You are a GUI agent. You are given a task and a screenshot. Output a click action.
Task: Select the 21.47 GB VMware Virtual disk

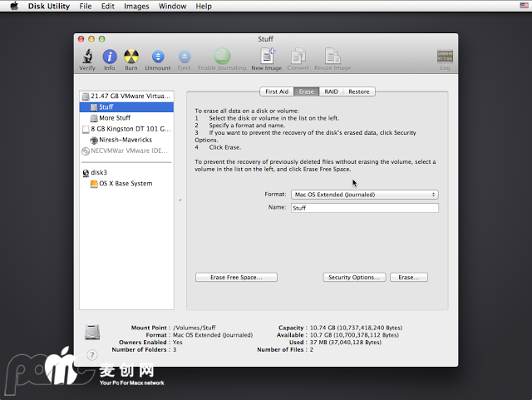coord(126,96)
